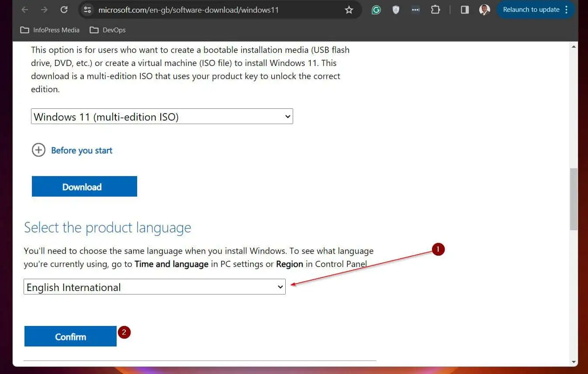
Task: Open the English International language dropdown
Action: click(155, 287)
